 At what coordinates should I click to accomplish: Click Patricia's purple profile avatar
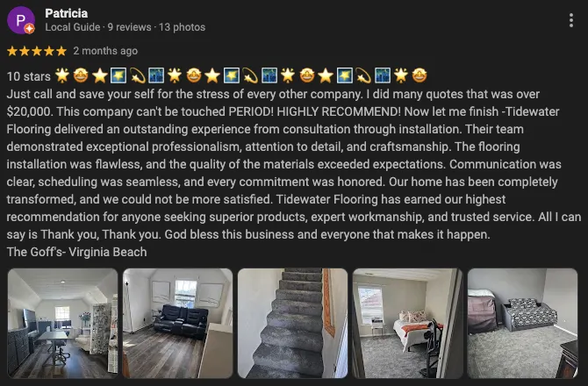click(21, 20)
